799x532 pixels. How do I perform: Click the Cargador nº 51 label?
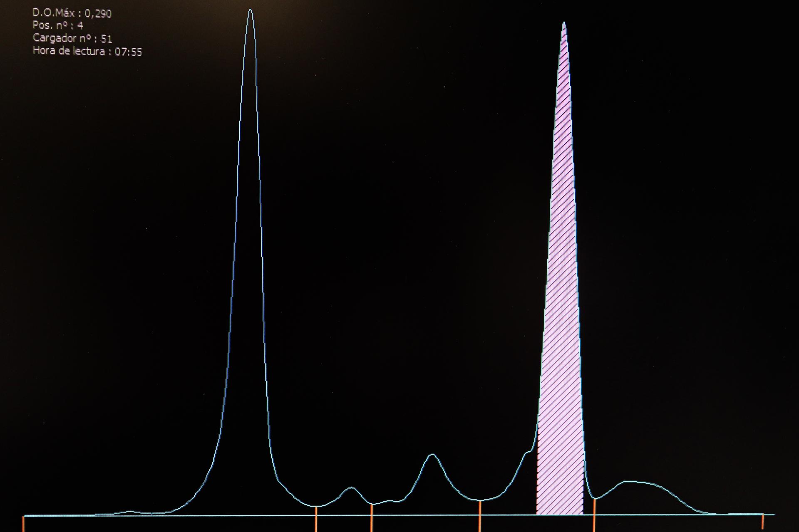click(72, 38)
